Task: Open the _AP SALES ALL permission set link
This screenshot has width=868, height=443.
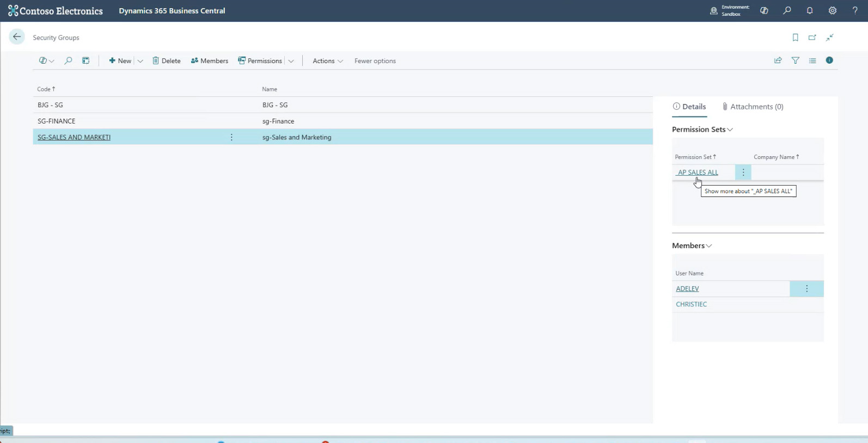Action: [x=697, y=173]
